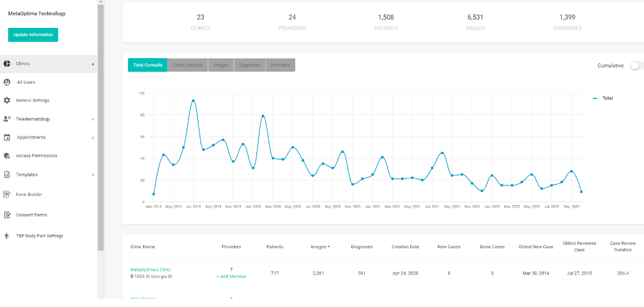Expand the Templates submenu arrow
The image size is (644, 307).
pos(93,175)
